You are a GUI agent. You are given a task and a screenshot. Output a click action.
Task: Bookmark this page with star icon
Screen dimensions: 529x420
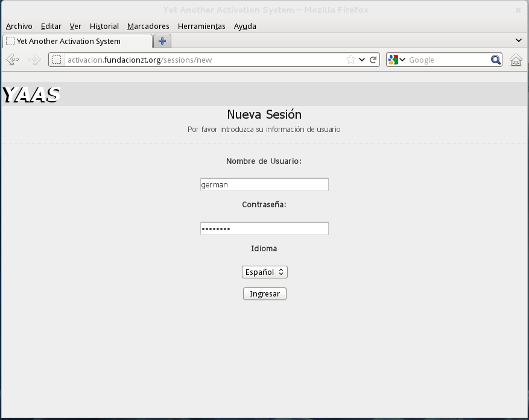(x=351, y=60)
